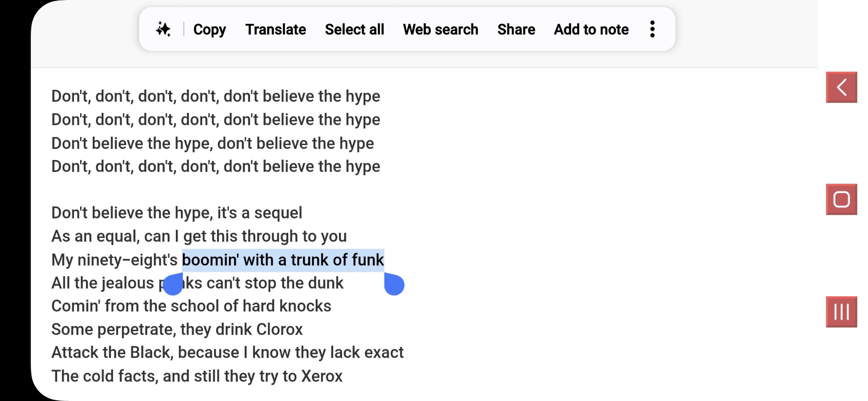Copy the selected lyrics text
The width and height of the screenshot is (868, 401).
(209, 29)
